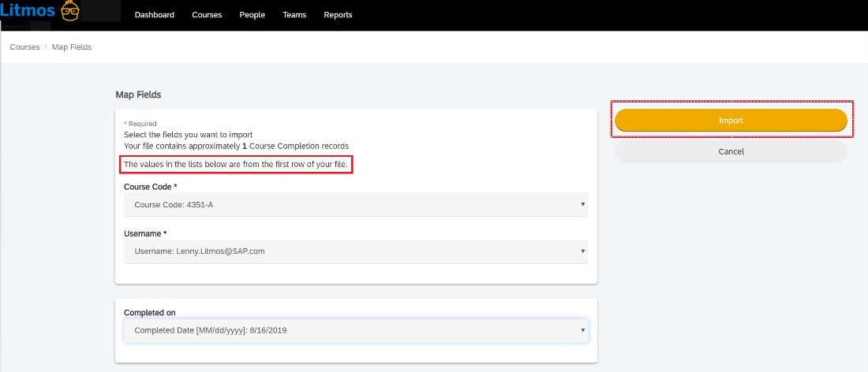Screen dimensions: 868x372
Task: Open the Reports navigation item
Action: (x=338, y=15)
